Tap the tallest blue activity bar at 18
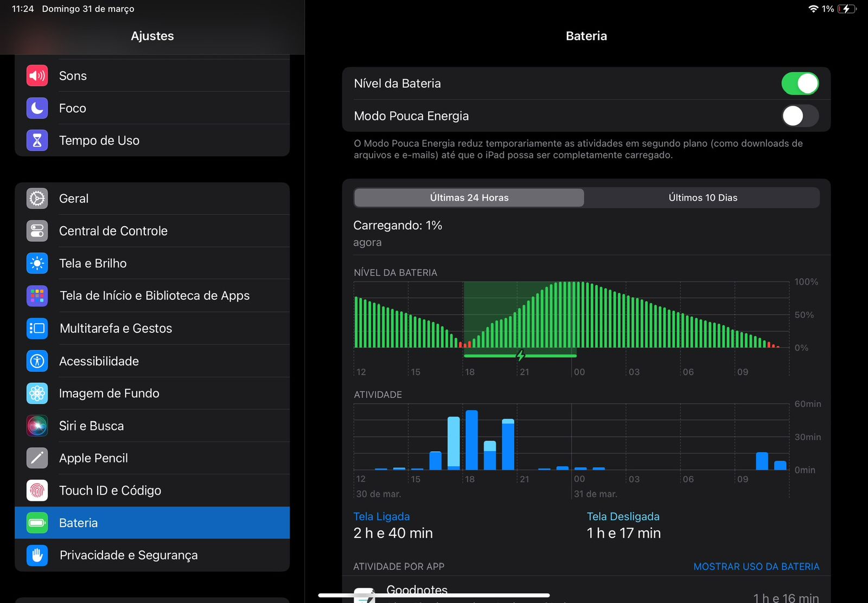Viewport: 868px width, 603px height. click(x=472, y=440)
